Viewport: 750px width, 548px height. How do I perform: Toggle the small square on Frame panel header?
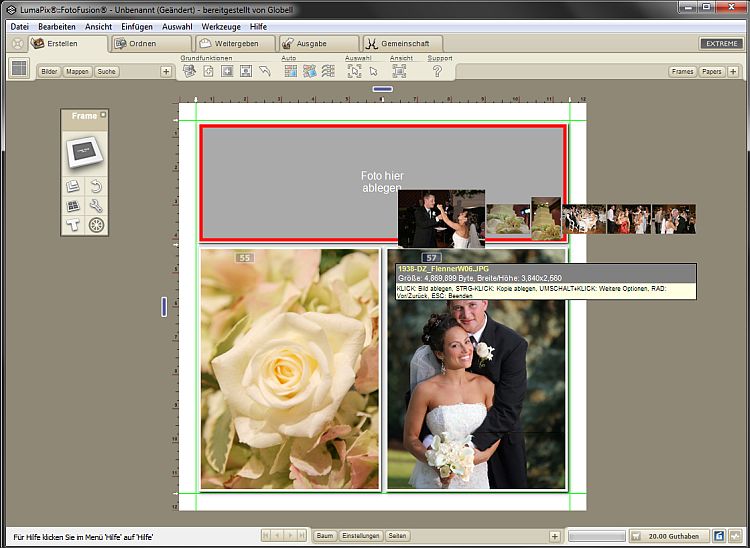pos(102,116)
